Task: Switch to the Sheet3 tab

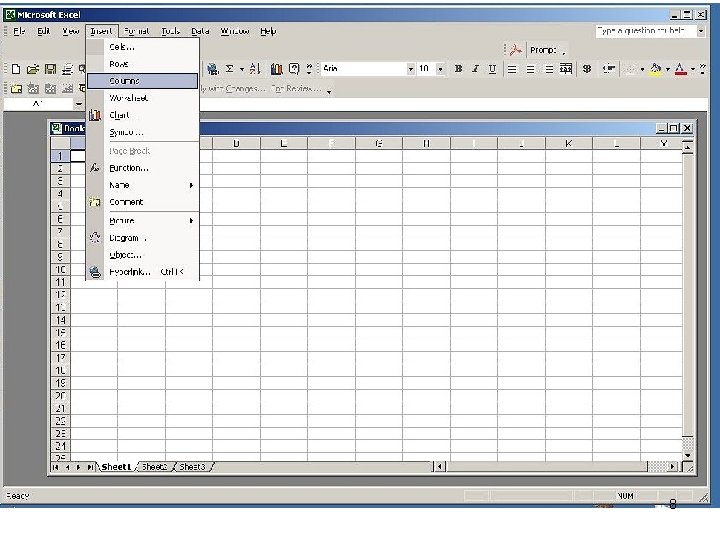Action: (192, 467)
